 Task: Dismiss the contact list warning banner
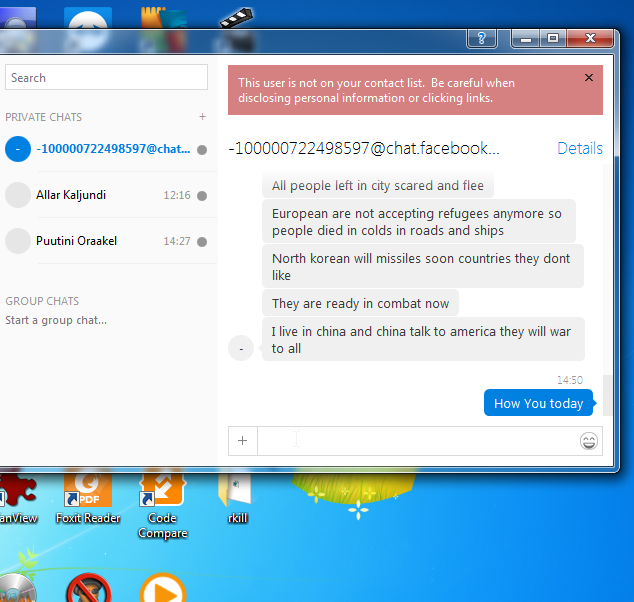click(x=589, y=78)
